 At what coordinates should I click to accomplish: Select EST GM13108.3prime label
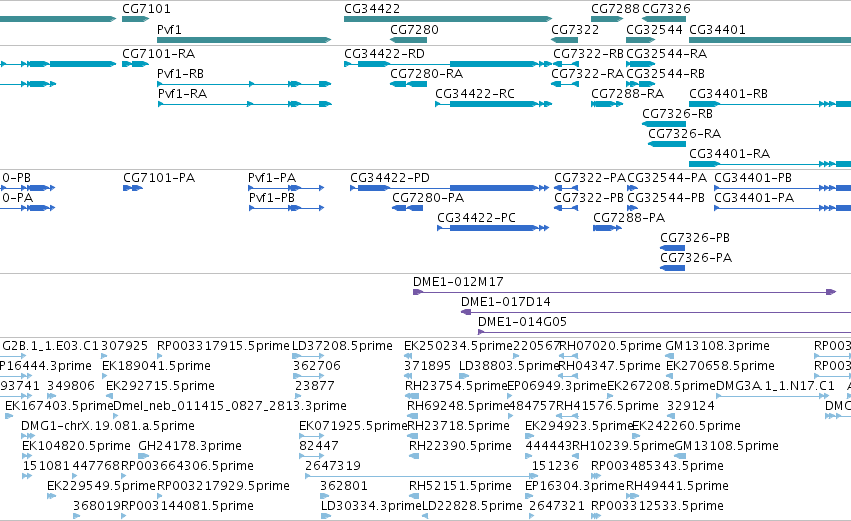point(717,346)
